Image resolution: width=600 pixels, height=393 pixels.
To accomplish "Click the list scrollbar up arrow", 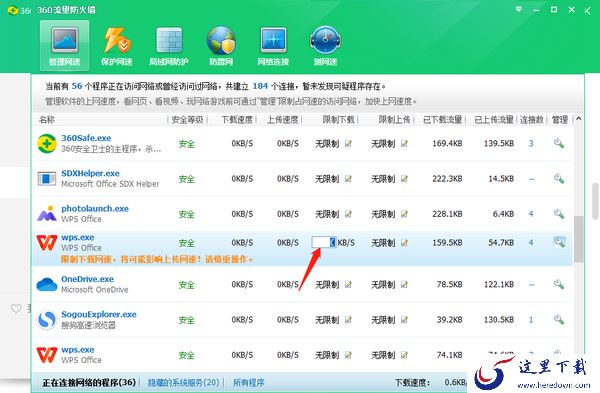I will point(578,119).
